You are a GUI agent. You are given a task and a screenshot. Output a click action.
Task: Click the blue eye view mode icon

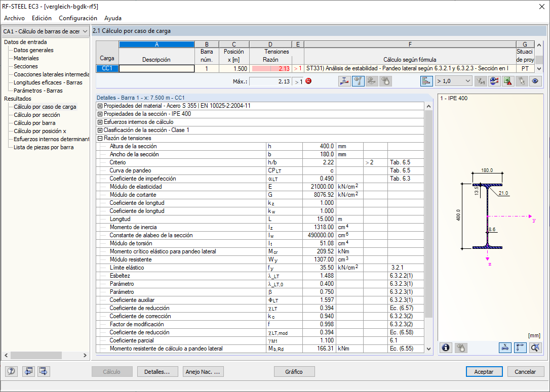(x=535, y=81)
